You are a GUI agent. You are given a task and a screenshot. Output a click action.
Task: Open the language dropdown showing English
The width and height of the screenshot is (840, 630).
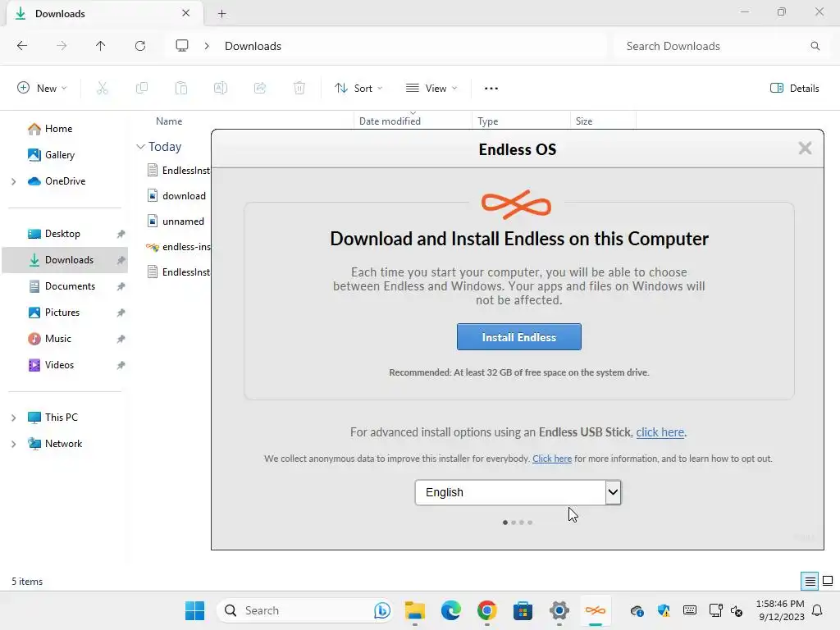click(518, 492)
